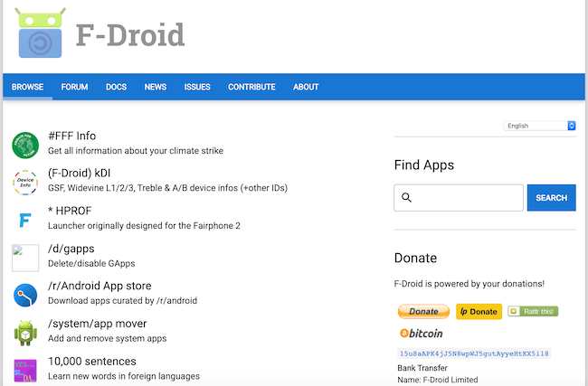Open the 10,000 sentences app icon
This screenshot has height=386, width=588.
click(25, 371)
